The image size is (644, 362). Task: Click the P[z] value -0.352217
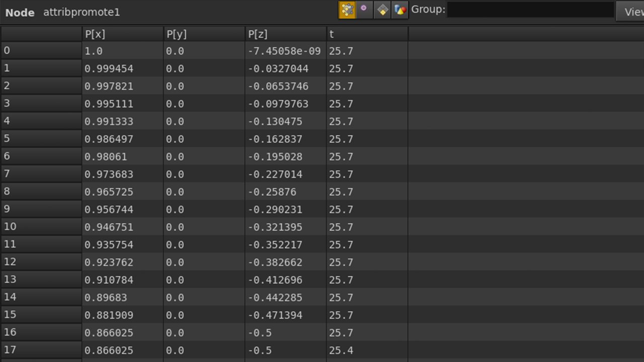[275, 245]
